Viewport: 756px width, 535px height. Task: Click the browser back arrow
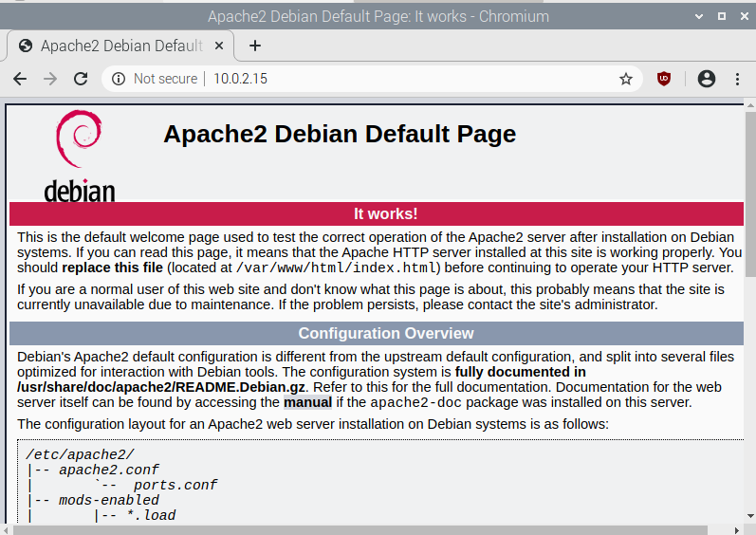[x=20, y=79]
